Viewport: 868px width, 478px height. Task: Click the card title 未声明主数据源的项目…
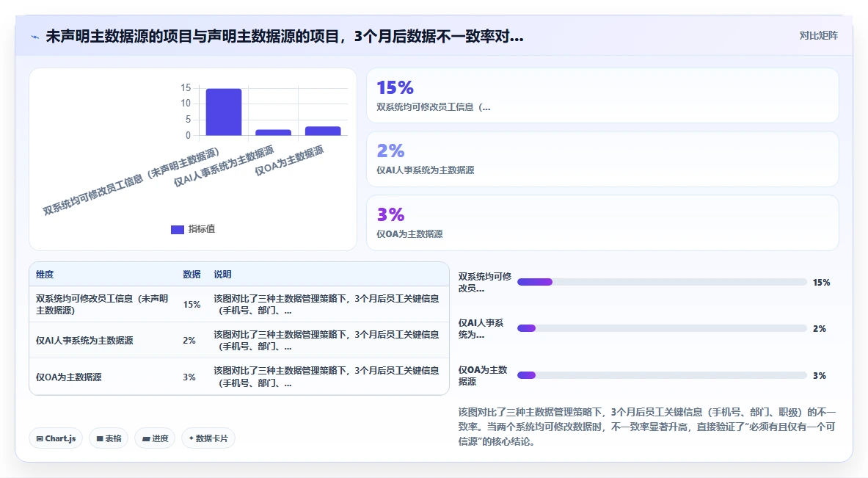(285, 37)
